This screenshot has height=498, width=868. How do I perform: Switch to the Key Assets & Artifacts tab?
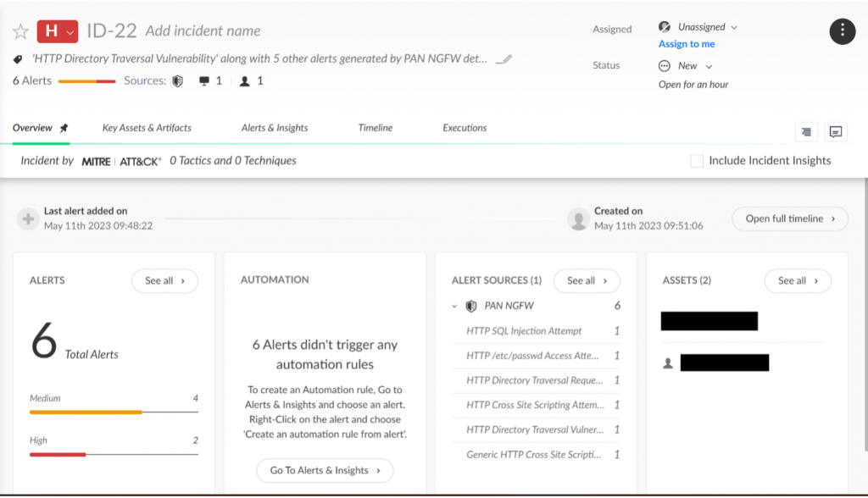(147, 128)
